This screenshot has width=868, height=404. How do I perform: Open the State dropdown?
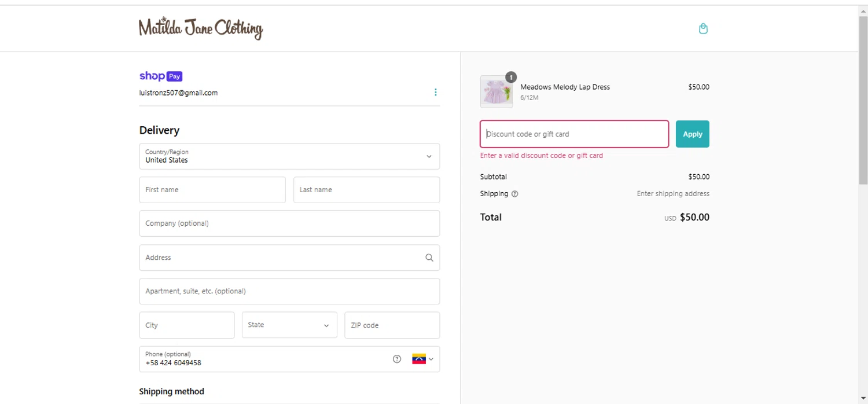[x=289, y=325]
